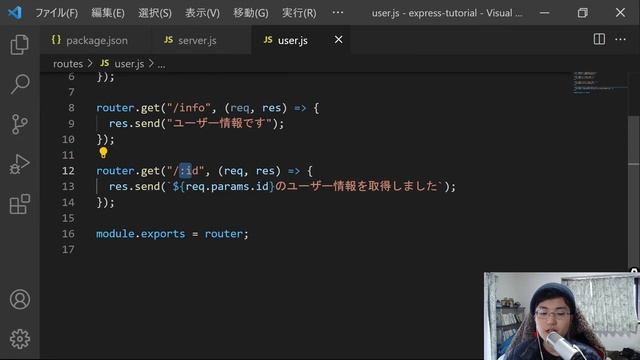Open the Manage gear icon
Image resolution: width=640 pixels, height=360 pixels.
click(20, 339)
